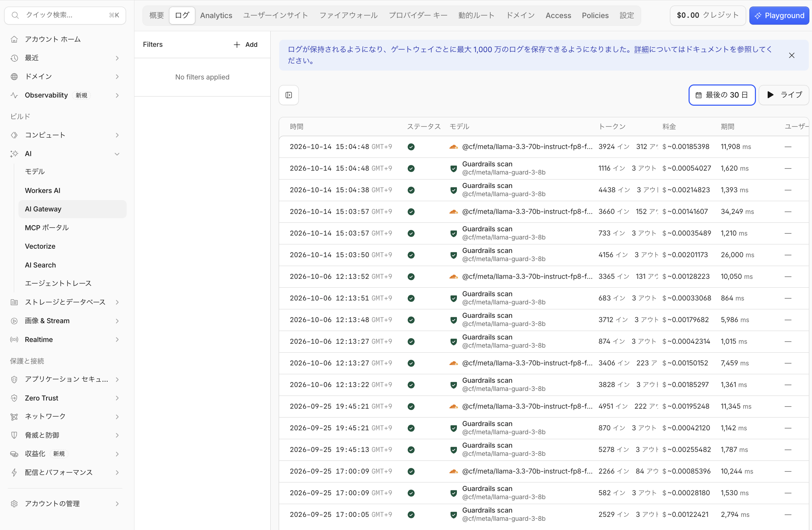812x530 pixels.
Task: Select the 2026-09-25 19:45:13 Guardrails scan row
Action: click(x=543, y=450)
